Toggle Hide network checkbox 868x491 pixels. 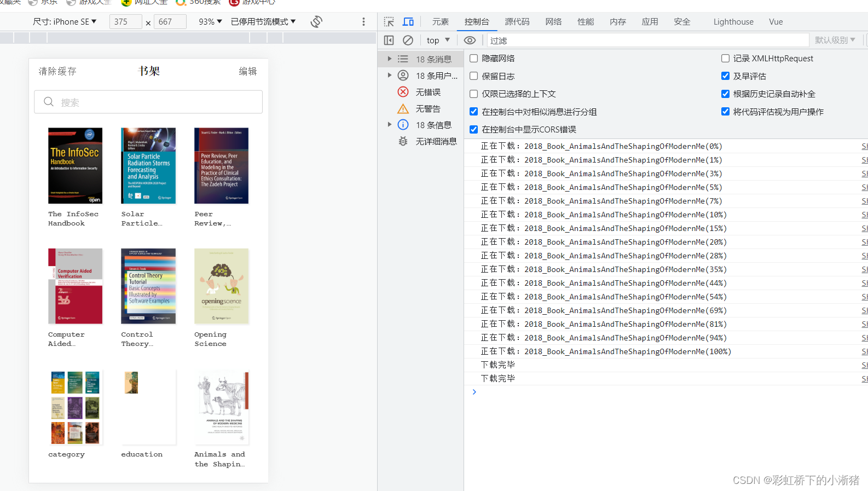pyautogui.click(x=474, y=59)
